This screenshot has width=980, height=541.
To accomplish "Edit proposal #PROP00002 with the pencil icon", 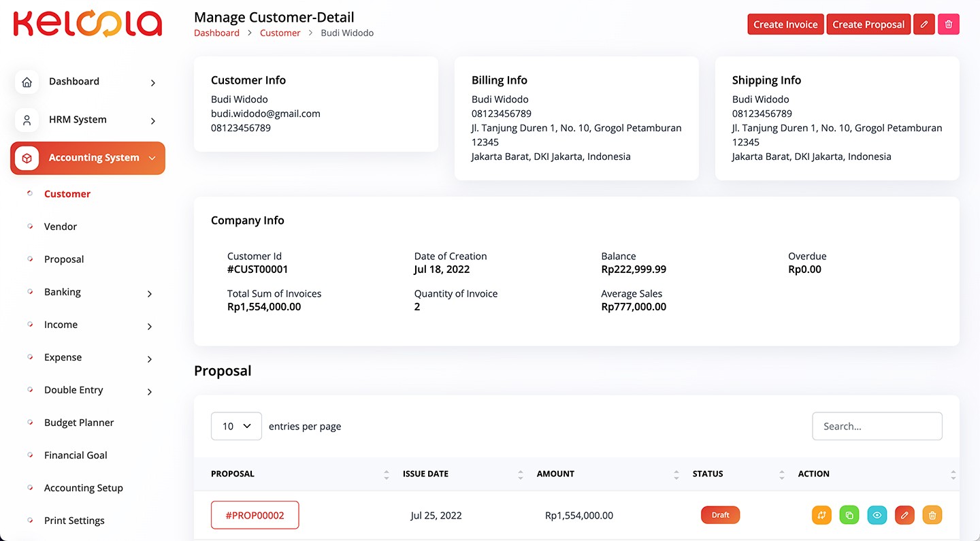I will click(904, 515).
